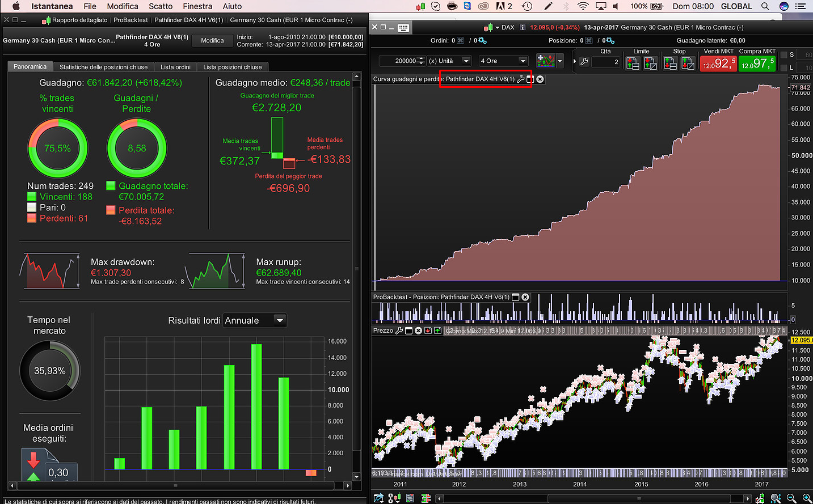Click the Modifica button in backtest report
This screenshot has width=813, height=504.
(212, 40)
